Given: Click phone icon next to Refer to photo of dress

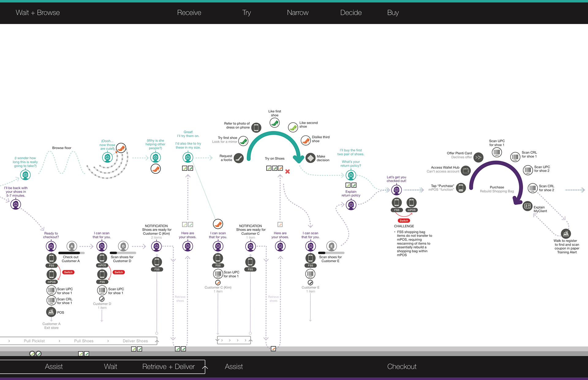Looking at the screenshot, I should click(x=256, y=127).
